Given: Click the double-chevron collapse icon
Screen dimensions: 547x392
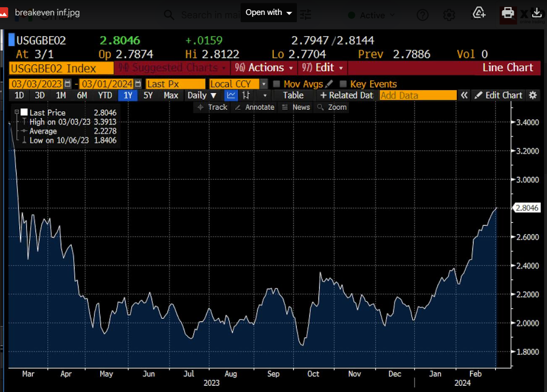Looking at the screenshot, I should (464, 95).
